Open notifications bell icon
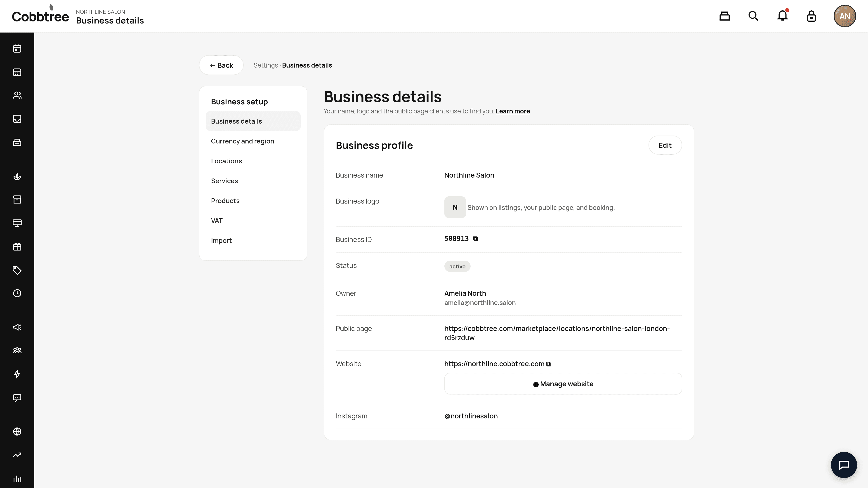The image size is (868, 488). (x=782, y=16)
